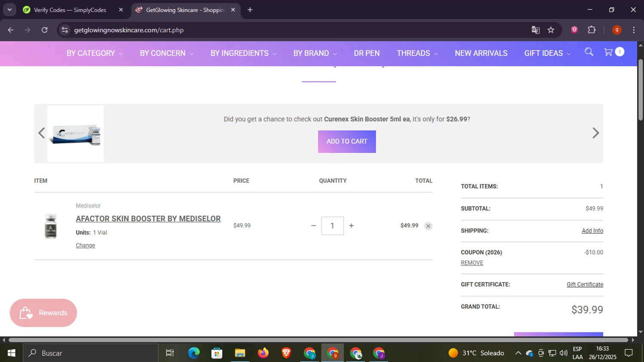Open site information icon in address bar
This screenshot has width=644, height=362.
(x=65, y=30)
